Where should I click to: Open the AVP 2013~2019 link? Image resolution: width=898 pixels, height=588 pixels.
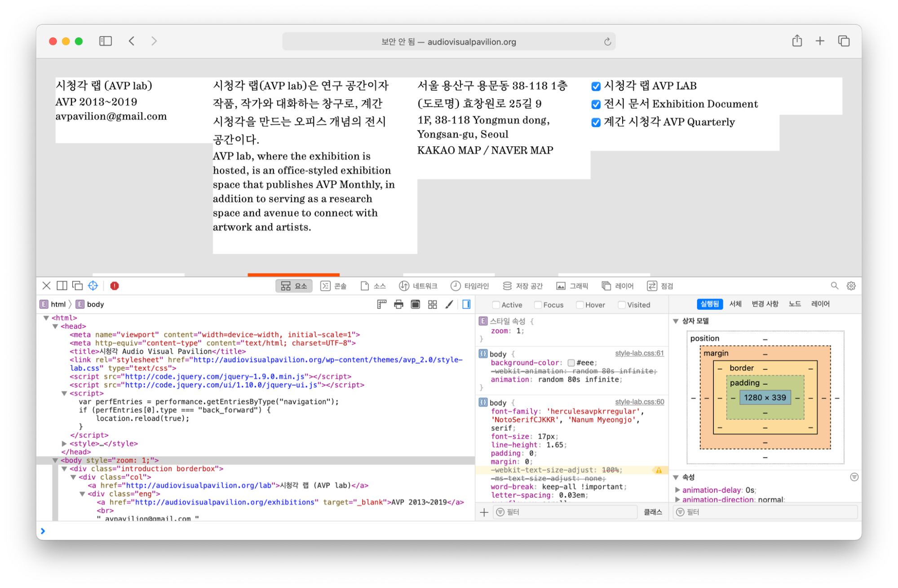click(x=96, y=102)
